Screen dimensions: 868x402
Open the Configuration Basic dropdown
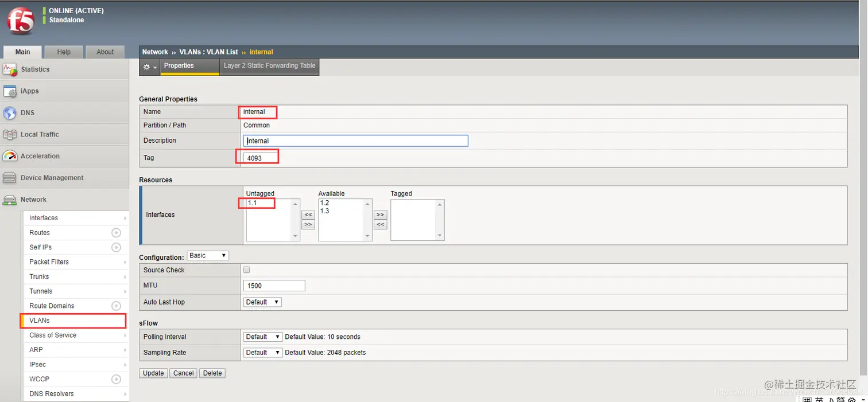[x=208, y=256]
